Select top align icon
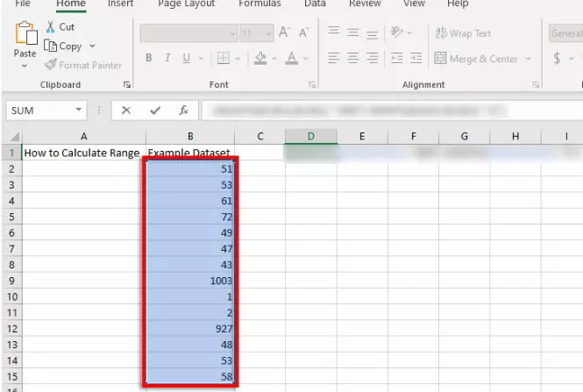The height and width of the screenshot is (392, 583). [x=333, y=32]
